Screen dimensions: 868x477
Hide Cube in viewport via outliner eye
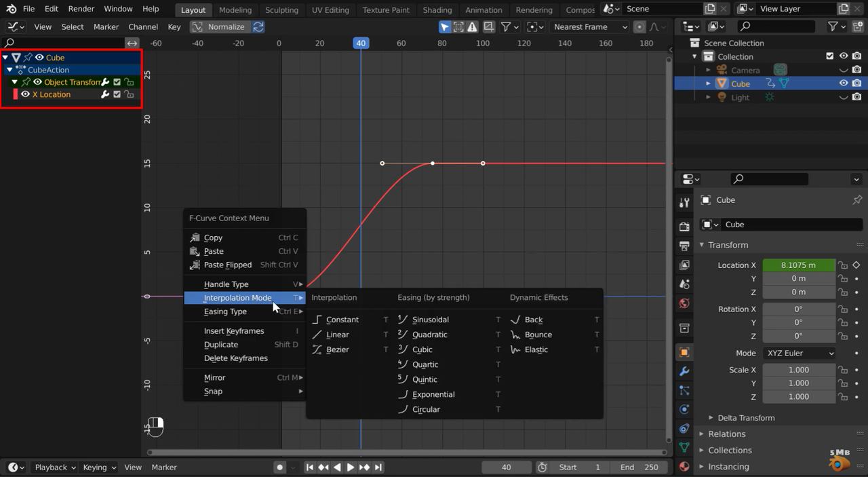pos(844,83)
